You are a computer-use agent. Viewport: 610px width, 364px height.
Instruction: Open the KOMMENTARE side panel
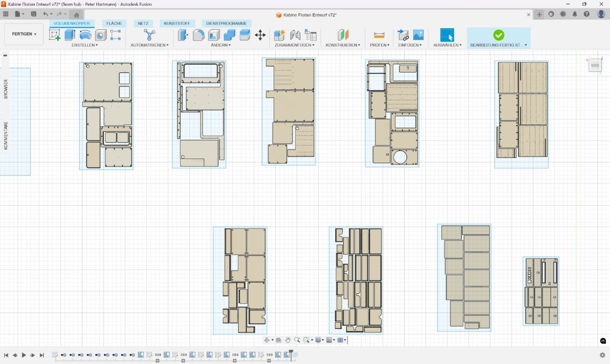[x=6, y=136]
